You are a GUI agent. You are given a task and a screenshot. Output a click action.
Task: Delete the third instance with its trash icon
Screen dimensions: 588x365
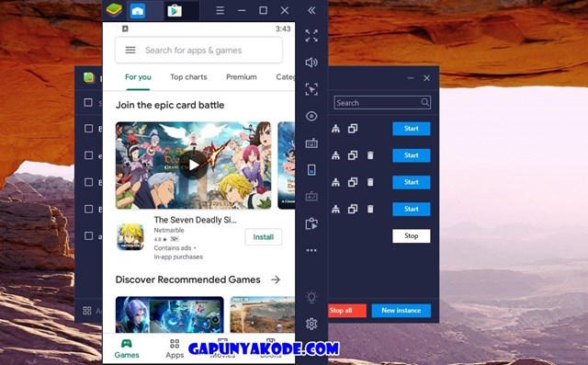coord(370,182)
